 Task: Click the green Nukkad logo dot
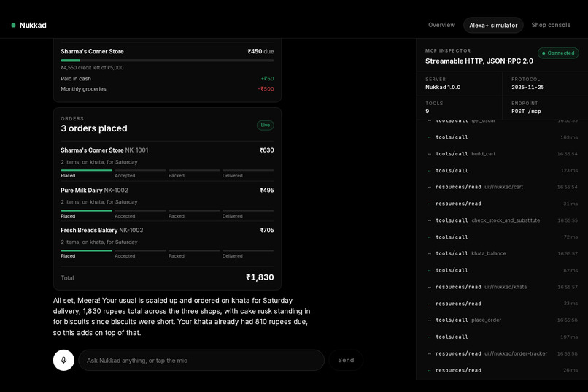(x=14, y=25)
